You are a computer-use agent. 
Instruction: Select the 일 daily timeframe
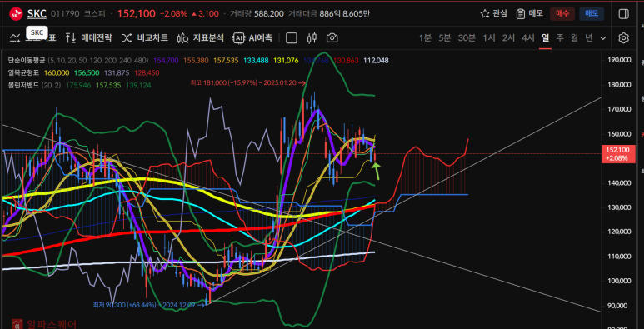545,38
